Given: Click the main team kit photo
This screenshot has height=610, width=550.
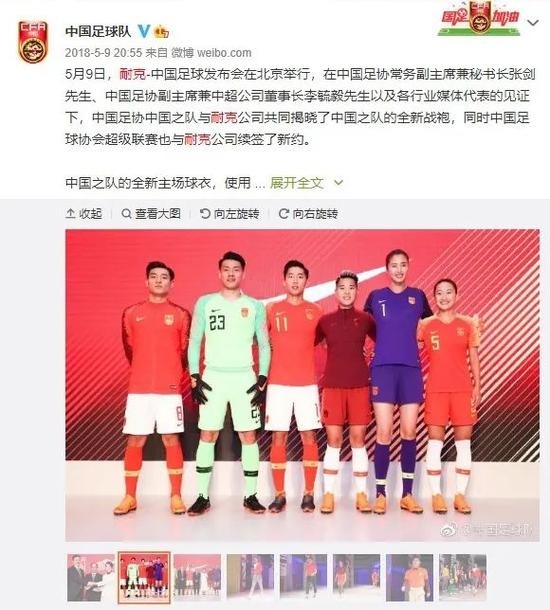Looking at the screenshot, I should point(302,385).
